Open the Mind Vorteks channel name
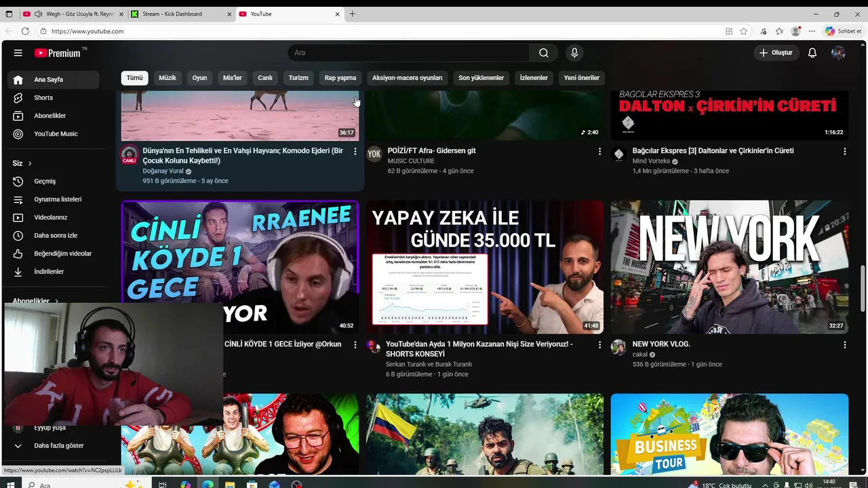Image resolution: width=868 pixels, height=488 pixels. [x=651, y=161]
